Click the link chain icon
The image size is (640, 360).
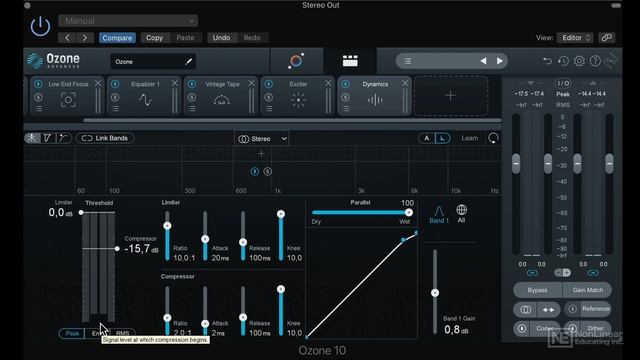click(x=607, y=38)
